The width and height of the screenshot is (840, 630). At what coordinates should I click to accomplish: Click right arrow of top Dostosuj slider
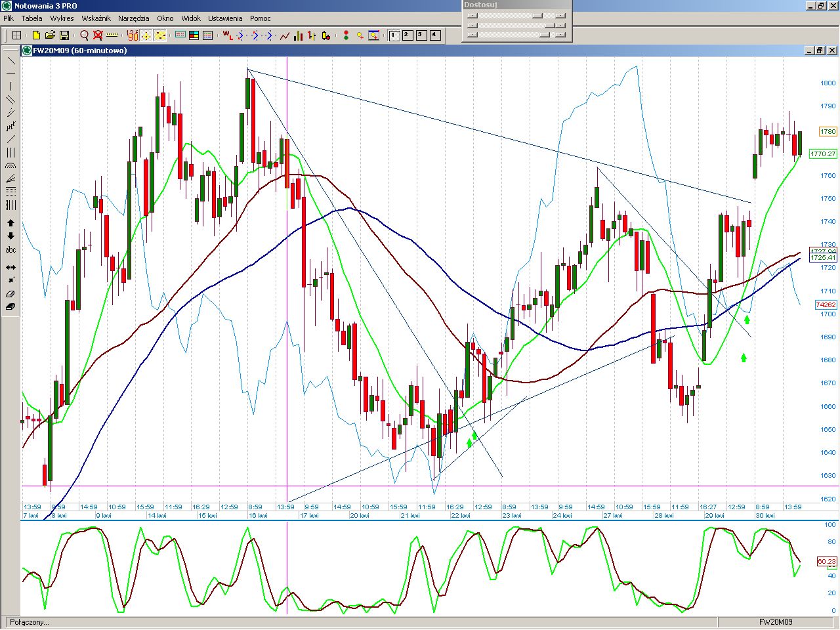point(560,16)
